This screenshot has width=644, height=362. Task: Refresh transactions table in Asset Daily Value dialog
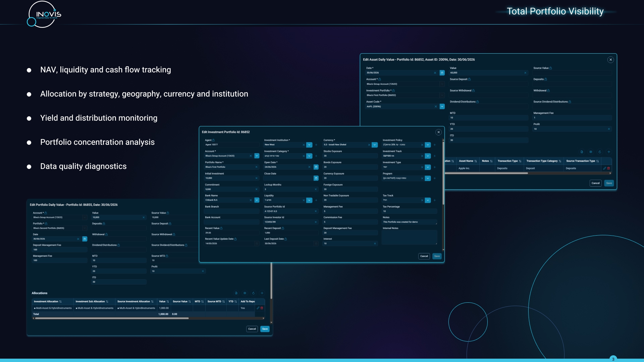pyautogui.click(x=600, y=152)
